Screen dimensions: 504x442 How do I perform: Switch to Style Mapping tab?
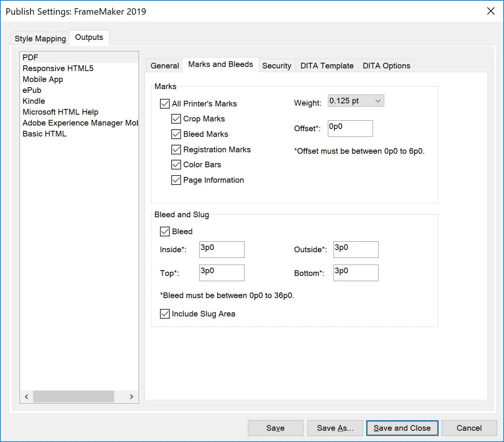(40, 39)
